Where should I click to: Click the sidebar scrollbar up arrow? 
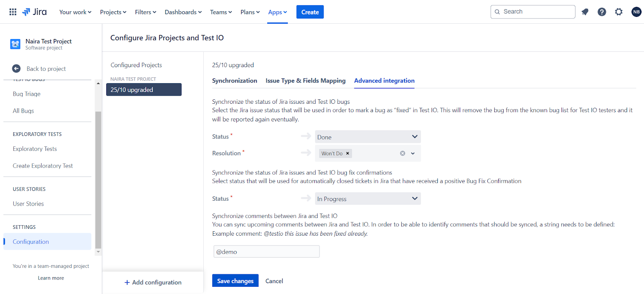click(98, 83)
